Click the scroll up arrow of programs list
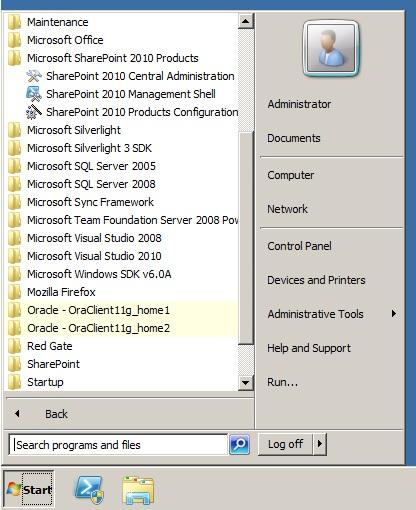This screenshot has width=416, height=510. coord(246,21)
